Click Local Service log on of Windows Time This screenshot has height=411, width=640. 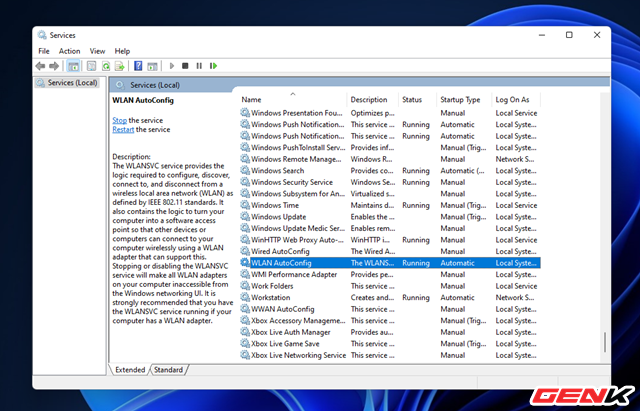point(516,205)
